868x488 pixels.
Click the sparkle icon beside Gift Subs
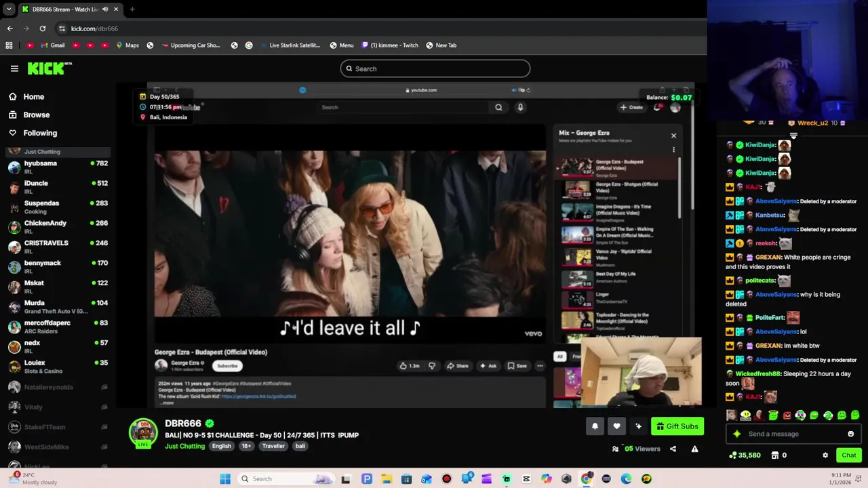[x=638, y=426]
